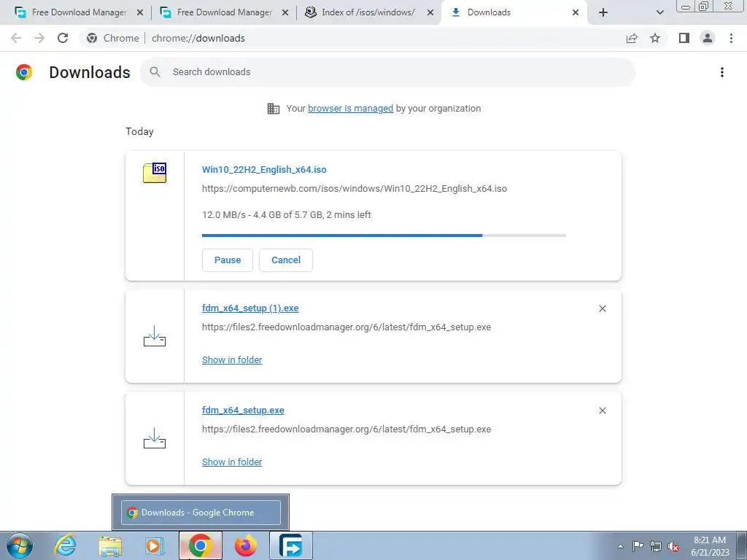Click the taskbar clock showing 8:21 AM
This screenshot has height=560, width=747.
[710, 546]
